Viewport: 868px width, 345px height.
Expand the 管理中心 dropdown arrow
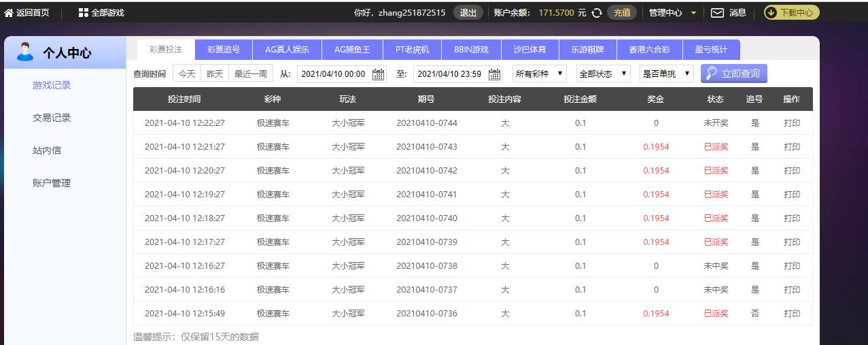click(693, 13)
